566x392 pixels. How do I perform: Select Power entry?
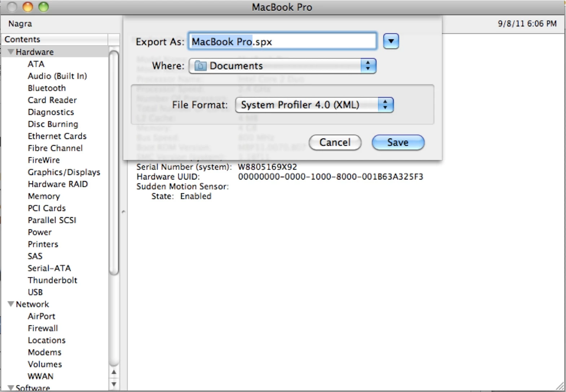40,232
